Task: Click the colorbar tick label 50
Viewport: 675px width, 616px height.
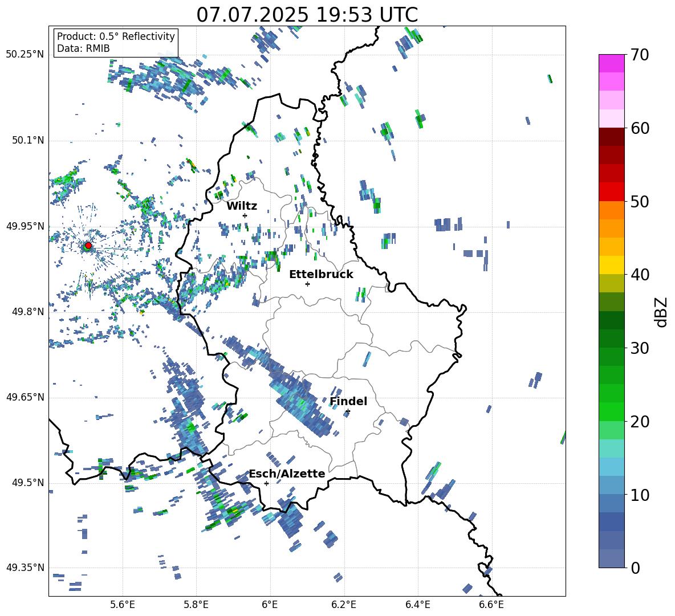Action: 640,201
